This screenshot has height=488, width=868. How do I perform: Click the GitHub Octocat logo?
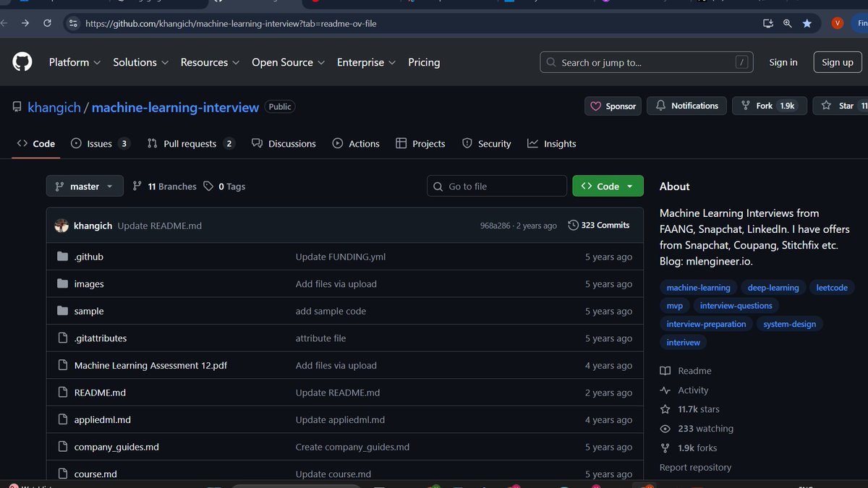coord(22,62)
